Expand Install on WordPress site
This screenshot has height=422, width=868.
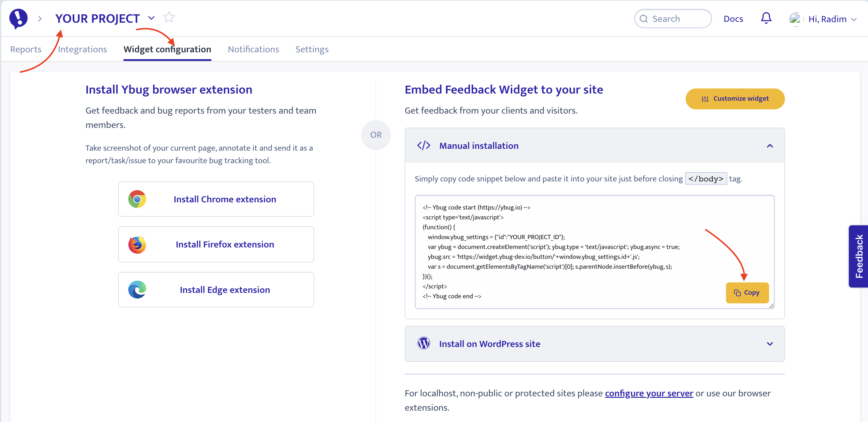(770, 344)
